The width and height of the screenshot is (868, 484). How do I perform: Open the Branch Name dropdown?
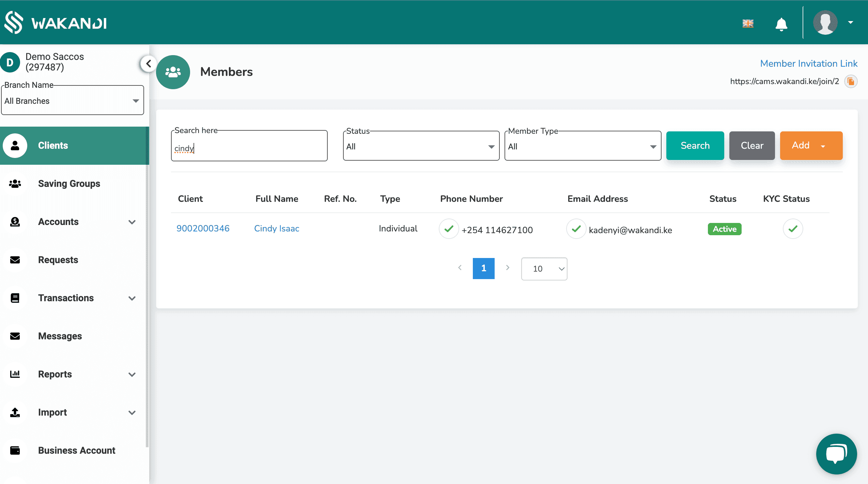[73, 100]
